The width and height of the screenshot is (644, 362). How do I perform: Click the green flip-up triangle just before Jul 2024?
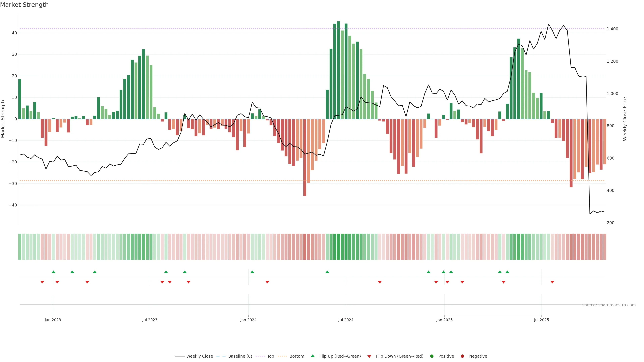pos(327,272)
